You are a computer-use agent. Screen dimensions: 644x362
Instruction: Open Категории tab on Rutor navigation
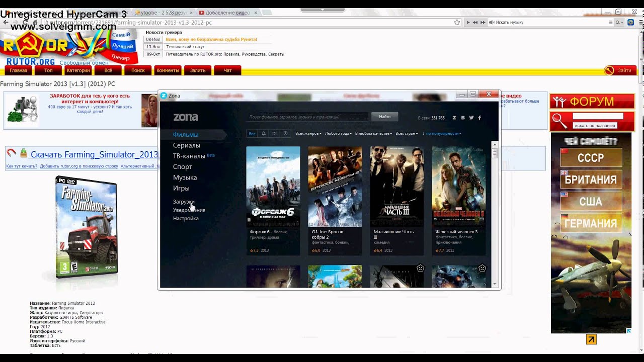[78, 70]
